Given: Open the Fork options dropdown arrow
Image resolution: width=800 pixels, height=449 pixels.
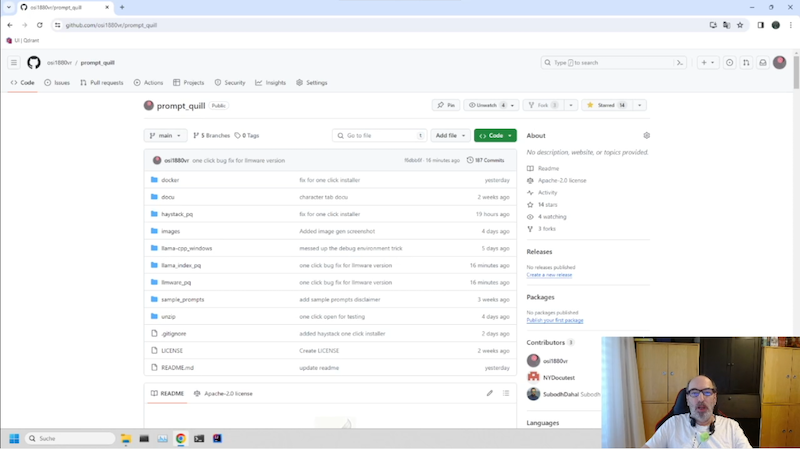Looking at the screenshot, I should [x=571, y=105].
